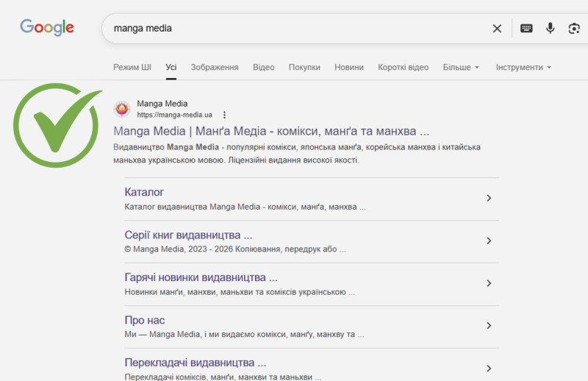The height and width of the screenshot is (381, 588).
Task: Open the Відео tab
Action: click(264, 67)
